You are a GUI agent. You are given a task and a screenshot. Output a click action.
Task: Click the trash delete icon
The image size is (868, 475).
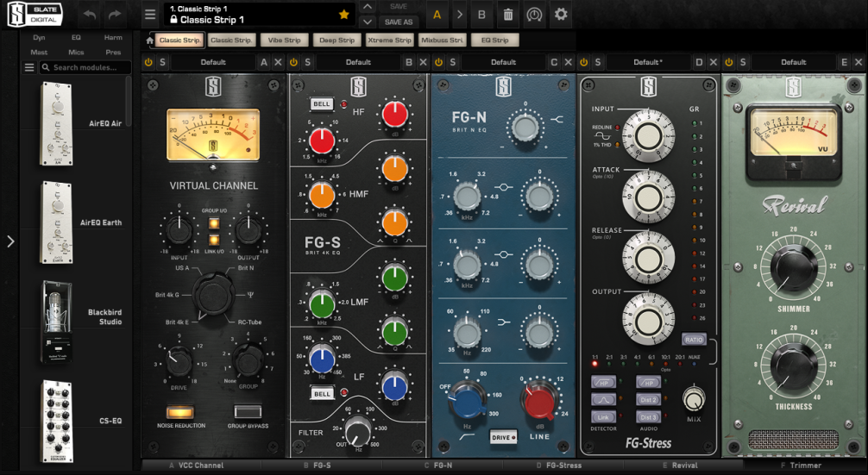507,15
